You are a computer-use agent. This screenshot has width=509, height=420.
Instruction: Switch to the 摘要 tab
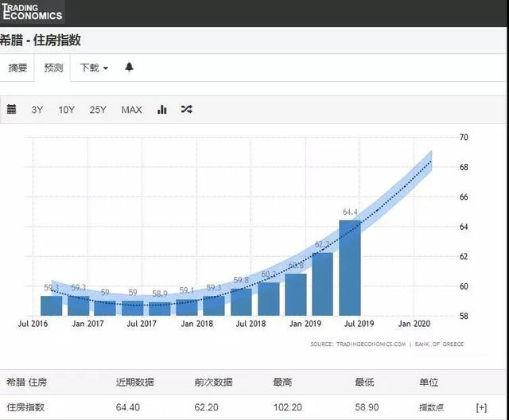click(17, 68)
